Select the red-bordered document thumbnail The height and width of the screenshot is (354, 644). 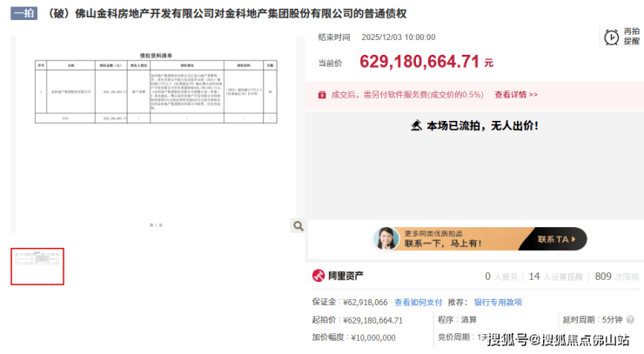point(37,266)
